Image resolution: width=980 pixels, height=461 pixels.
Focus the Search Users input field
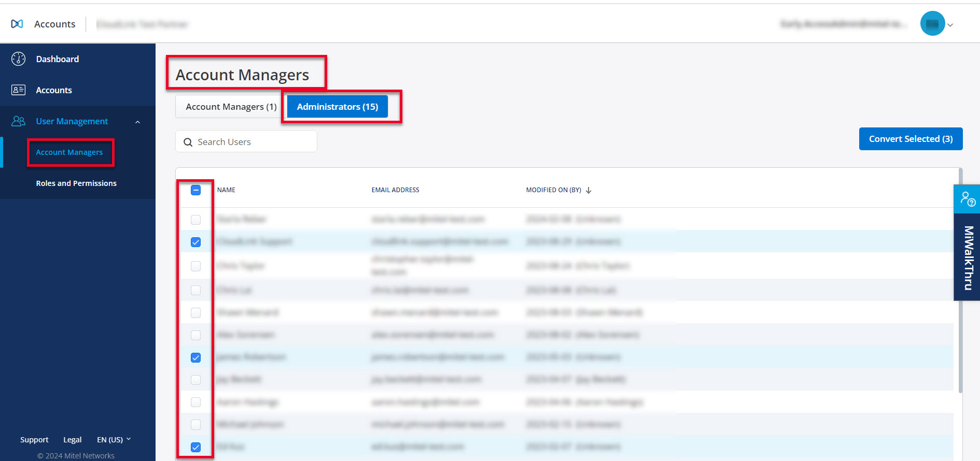pyautogui.click(x=254, y=142)
